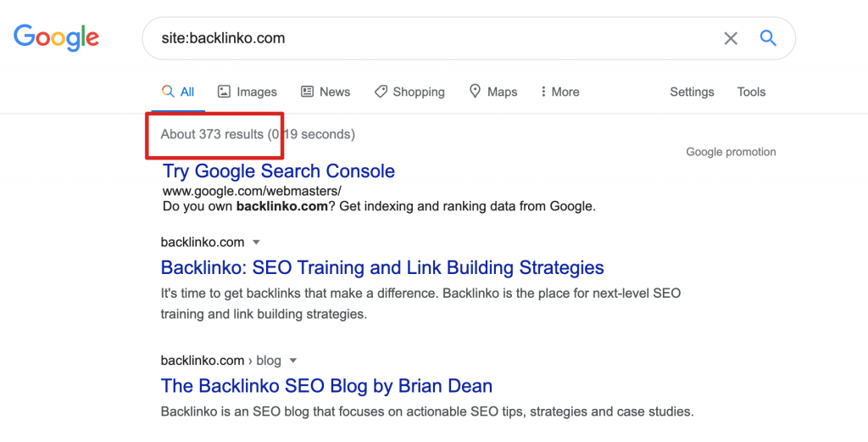Screen dimensions: 868x442
Task: Click inside the site:backlinko.com search field
Action: coord(424,38)
